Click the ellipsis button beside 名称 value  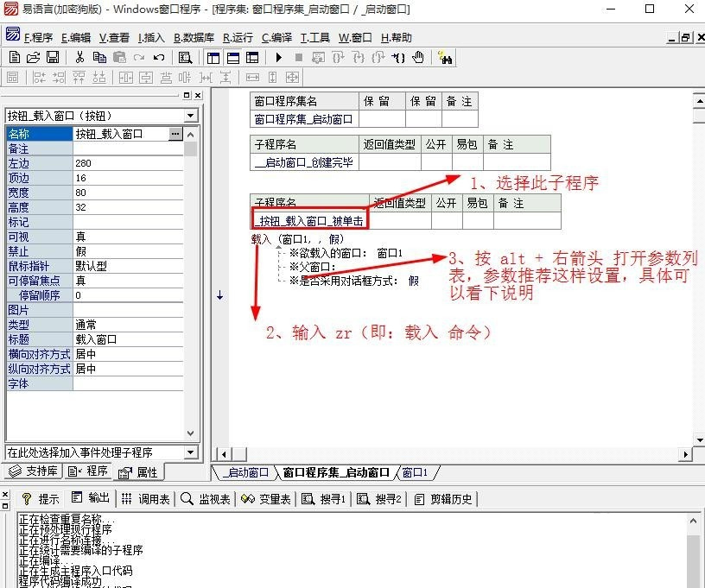(x=175, y=134)
